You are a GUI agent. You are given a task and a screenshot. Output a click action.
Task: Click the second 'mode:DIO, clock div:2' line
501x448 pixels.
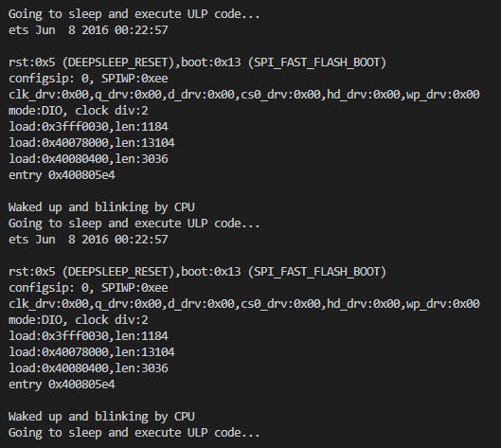pos(79,320)
